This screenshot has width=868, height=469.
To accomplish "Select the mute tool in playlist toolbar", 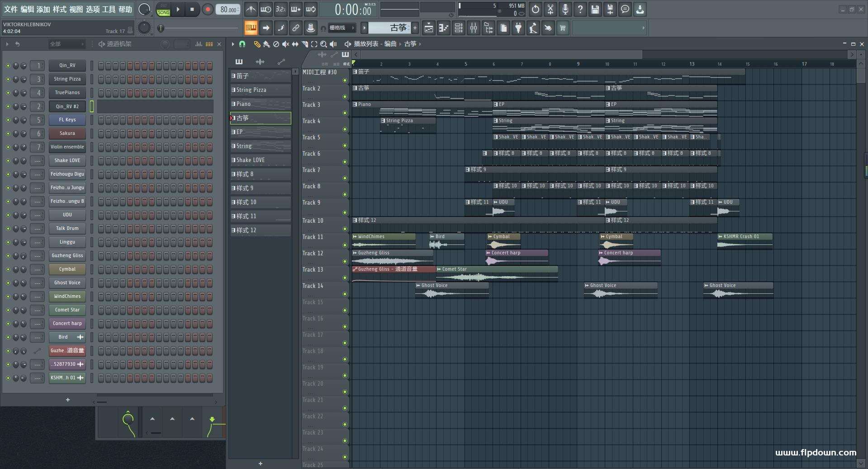I will click(285, 44).
